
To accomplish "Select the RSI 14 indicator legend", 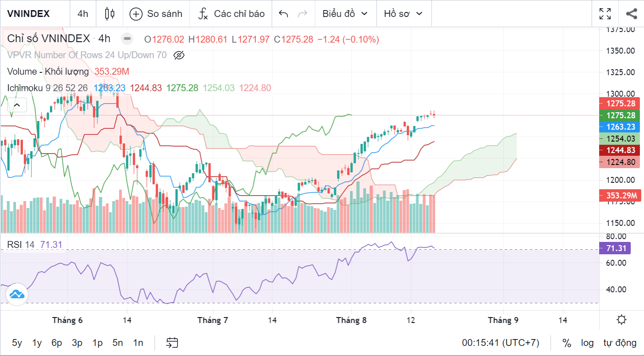I will (21, 245).
